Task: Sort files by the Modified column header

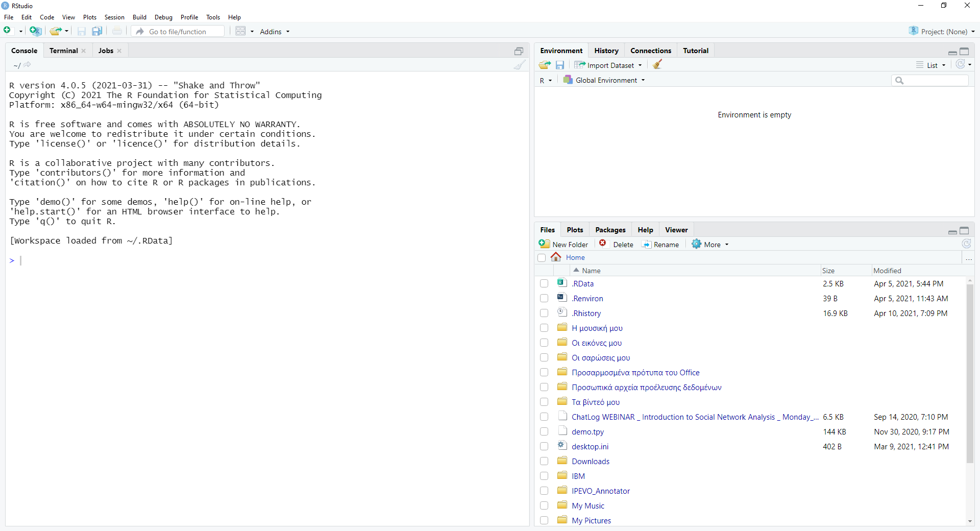Action: (887, 271)
